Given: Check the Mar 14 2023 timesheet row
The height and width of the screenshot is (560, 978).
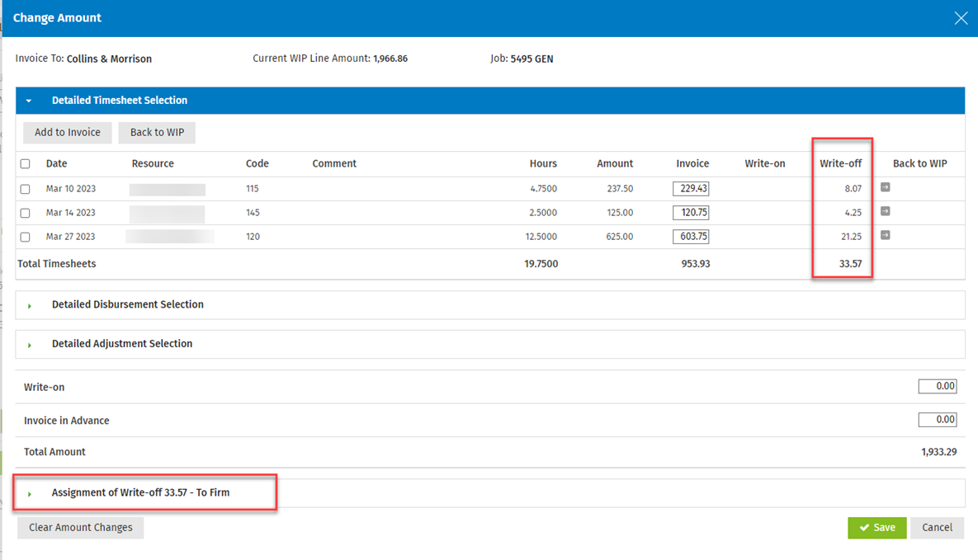Looking at the screenshot, I should 25,213.
